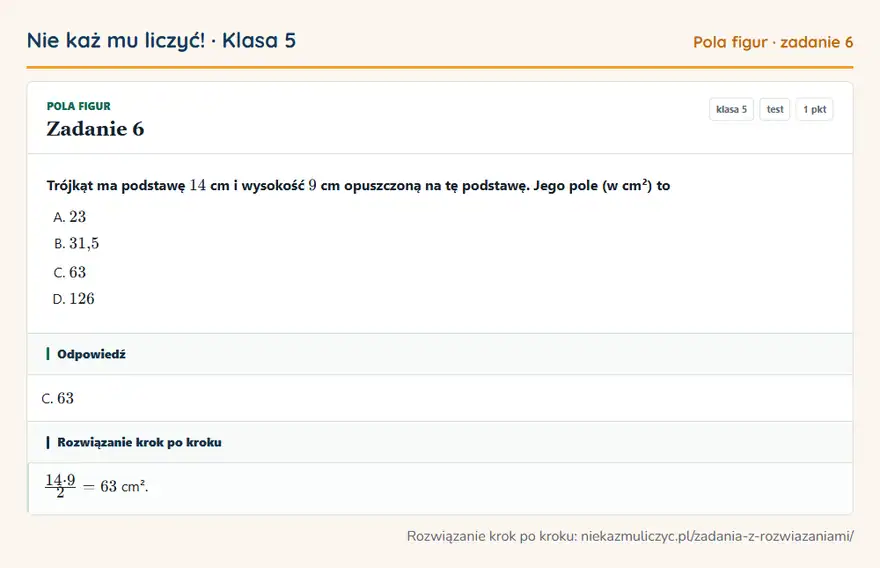The height and width of the screenshot is (568, 880).
Task: Click the green 'POLA FIGUR' category label
Action: (79, 106)
